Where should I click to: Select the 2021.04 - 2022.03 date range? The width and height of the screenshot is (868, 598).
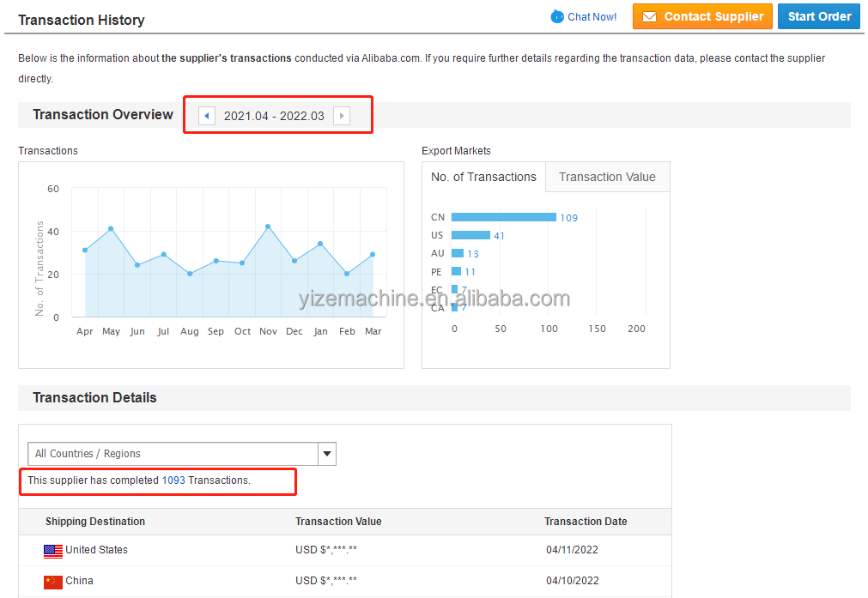click(x=274, y=116)
